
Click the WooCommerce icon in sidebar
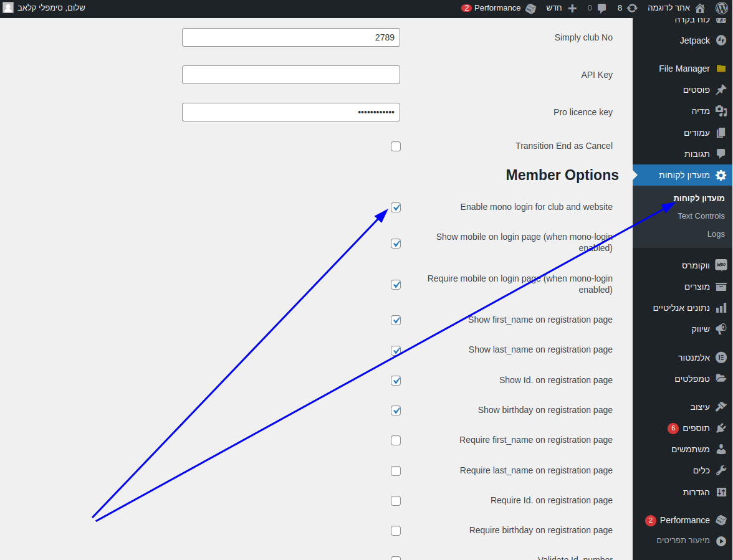tap(721, 265)
